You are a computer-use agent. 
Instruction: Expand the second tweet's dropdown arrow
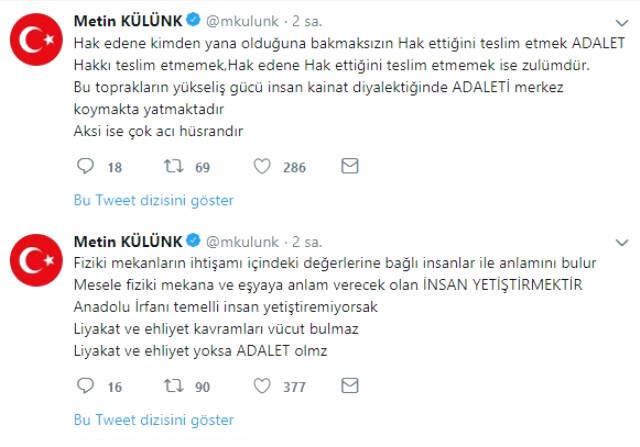point(625,240)
